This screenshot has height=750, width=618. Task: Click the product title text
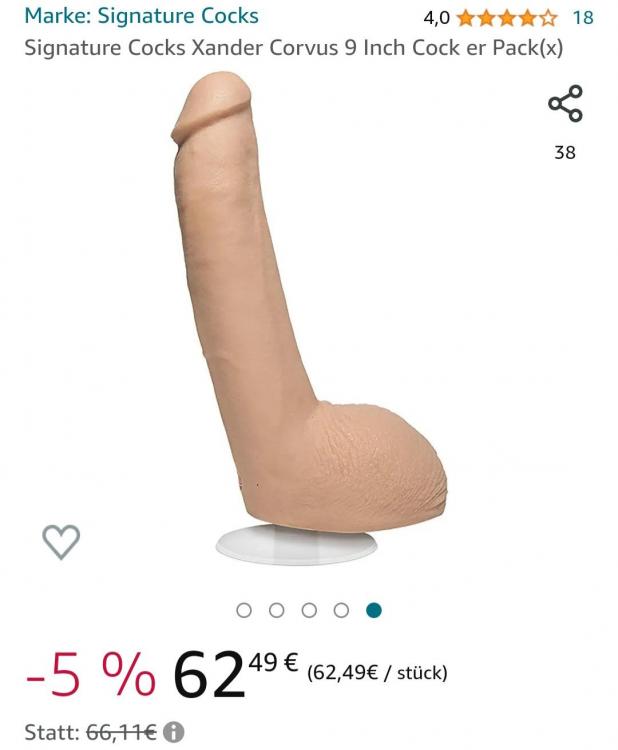[294, 48]
